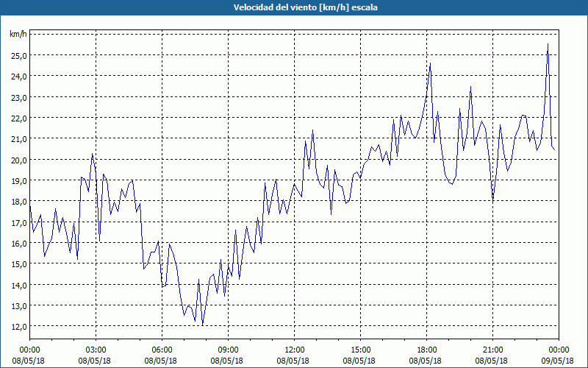Click the 06:00 time axis label
This screenshot has height=368, width=588.
pyautogui.click(x=162, y=350)
